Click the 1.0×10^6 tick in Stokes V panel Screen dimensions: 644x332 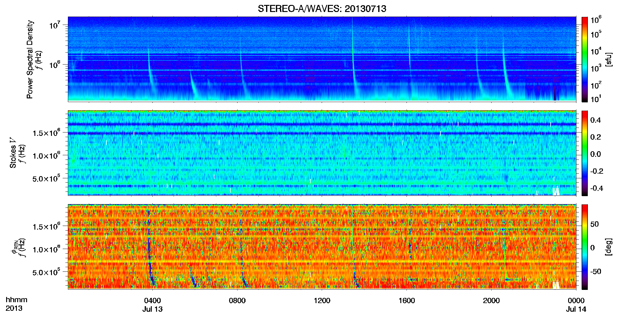[46, 155]
